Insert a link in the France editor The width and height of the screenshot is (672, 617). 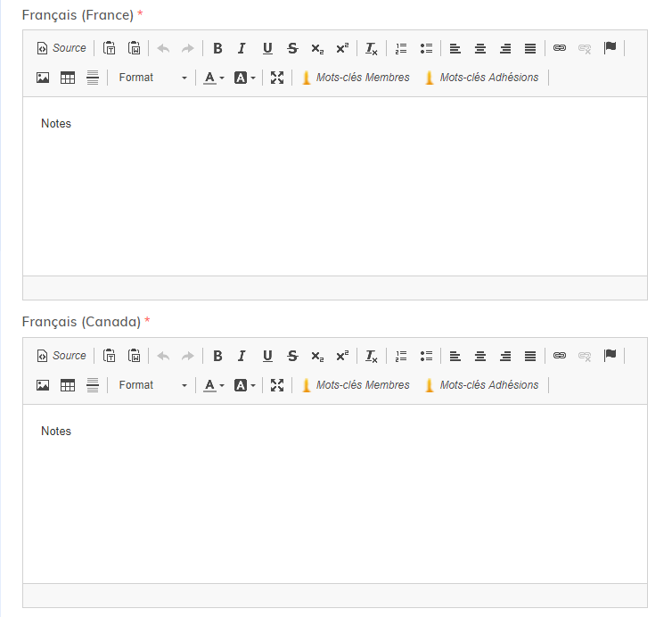pyautogui.click(x=560, y=48)
